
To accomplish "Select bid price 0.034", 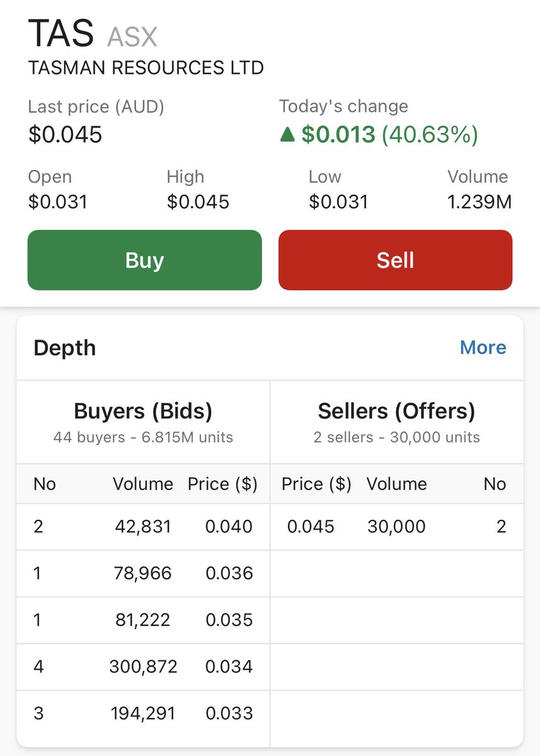I will (229, 667).
